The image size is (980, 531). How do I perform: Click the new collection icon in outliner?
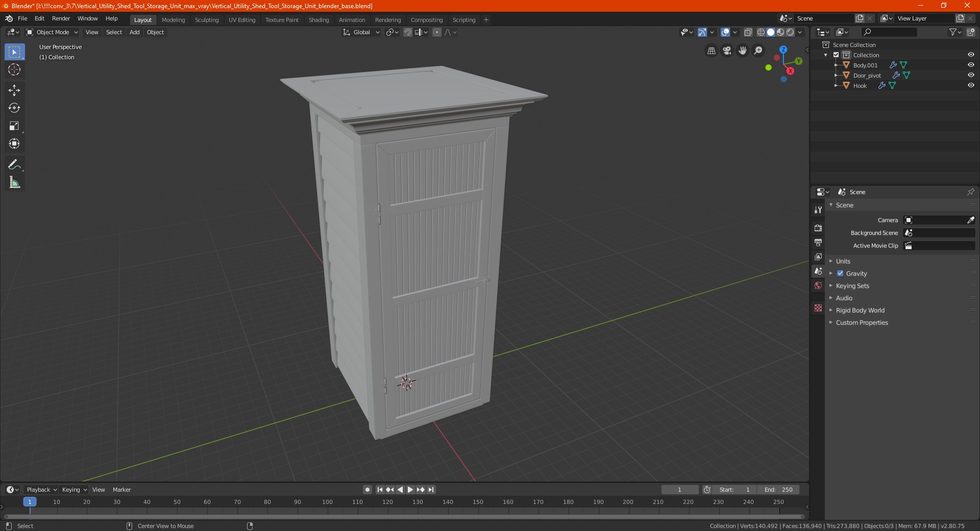click(970, 32)
